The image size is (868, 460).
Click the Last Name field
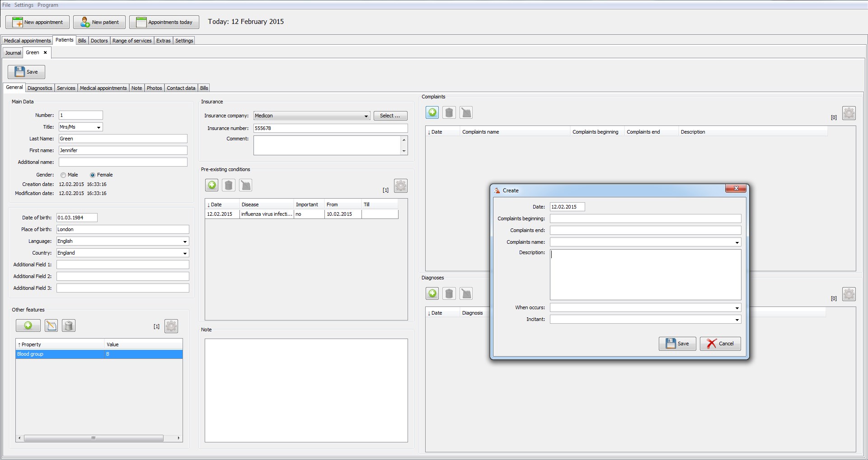tap(123, 139)
